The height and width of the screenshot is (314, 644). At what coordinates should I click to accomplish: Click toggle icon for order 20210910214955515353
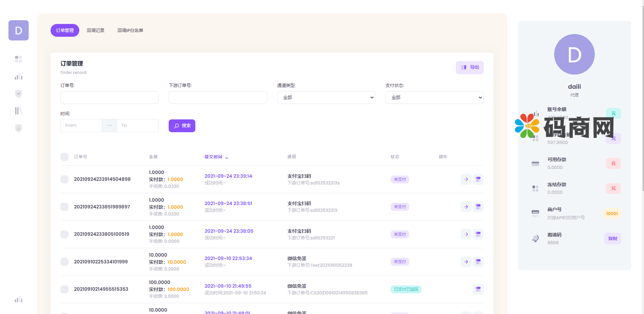click(x=478, y=289)
